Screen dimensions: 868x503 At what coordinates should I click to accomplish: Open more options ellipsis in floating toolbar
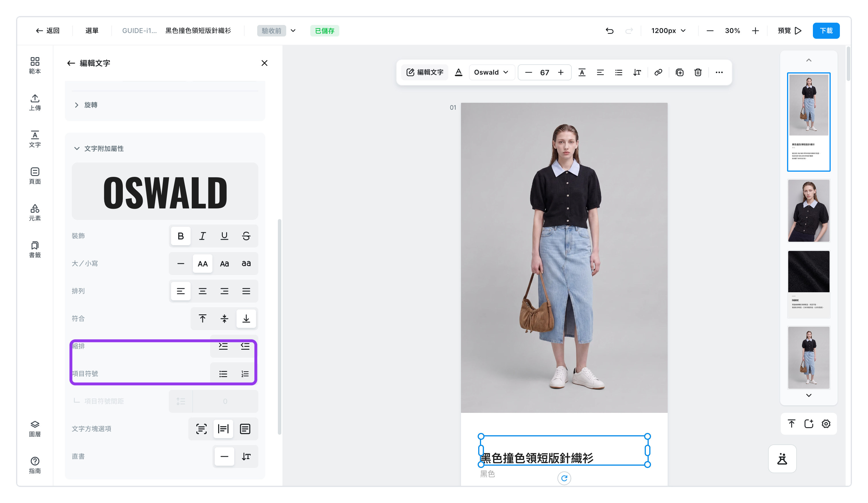[x=719, y=72]
